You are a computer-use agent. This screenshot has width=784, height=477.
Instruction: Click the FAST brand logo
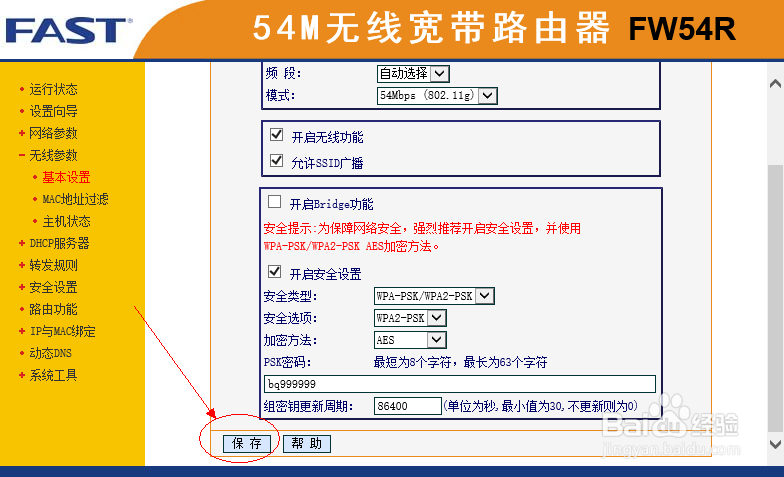[x=69, y=30]
